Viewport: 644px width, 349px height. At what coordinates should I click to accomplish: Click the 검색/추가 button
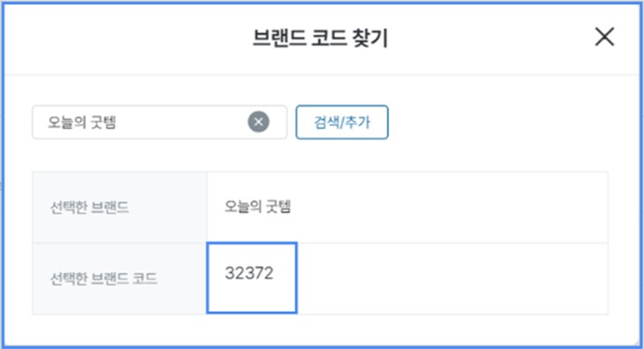pos(341,122)
